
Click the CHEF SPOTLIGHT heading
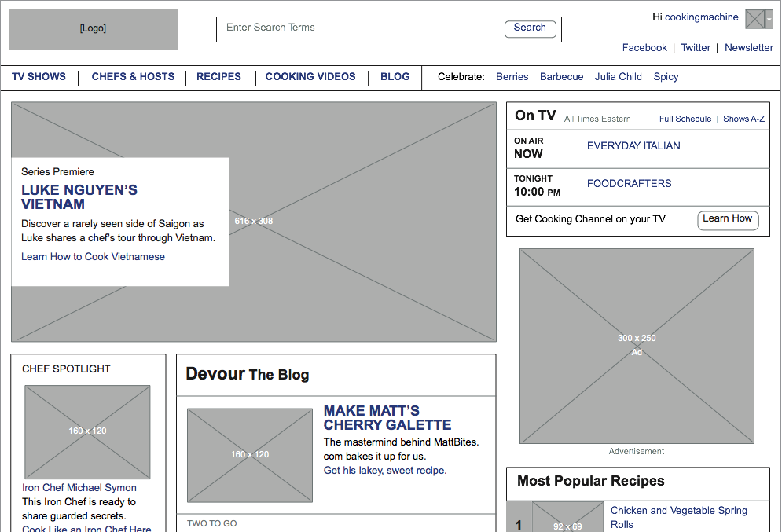pos(66,369)
